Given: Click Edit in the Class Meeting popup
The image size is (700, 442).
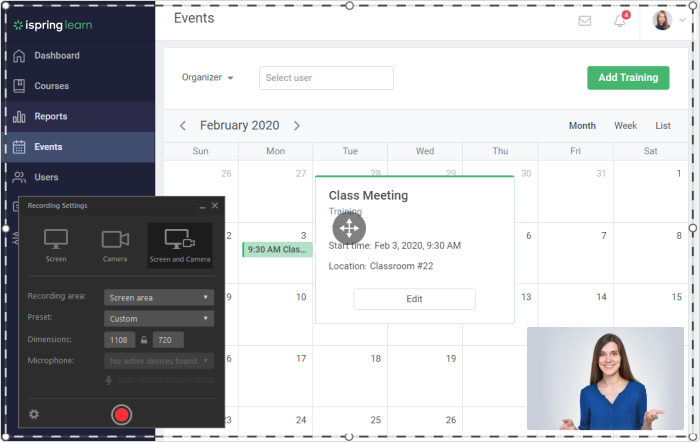Looking at the screenshot, I should pos(414,299).
